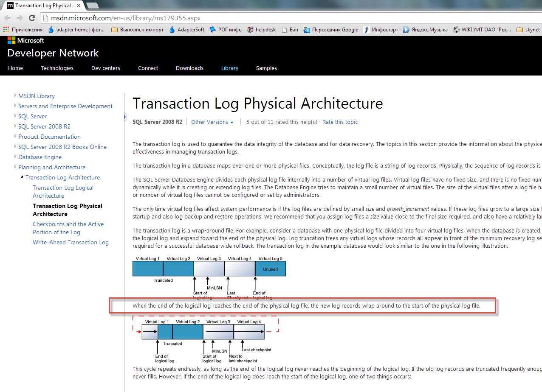The image size is (542, 392).
Task: Open the Выполнен импорт bookmark folder
Action: pyautogui.click(x=137, y=30)
